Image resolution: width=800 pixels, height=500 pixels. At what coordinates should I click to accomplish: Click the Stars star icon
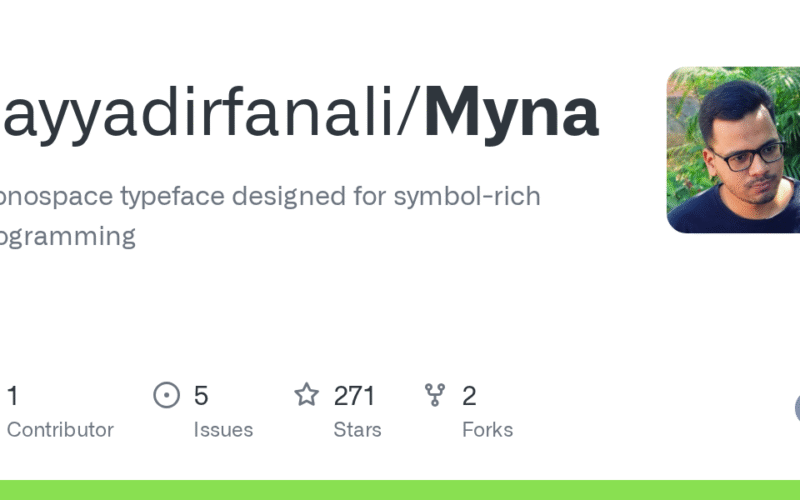[x=306, y=395]
